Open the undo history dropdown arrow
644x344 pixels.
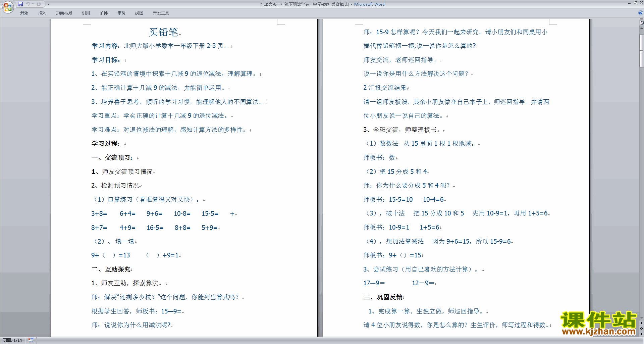point(33,4)
